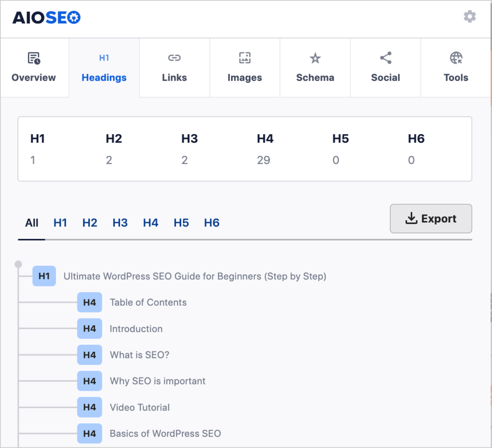Select the What is SEO? heading text
The width and height of the screenshot is (492, 448).
tap(140, 355)
